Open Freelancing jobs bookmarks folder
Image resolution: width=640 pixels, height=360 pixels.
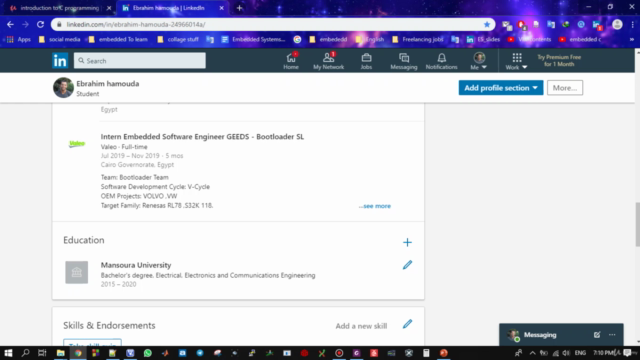(418, 40)
